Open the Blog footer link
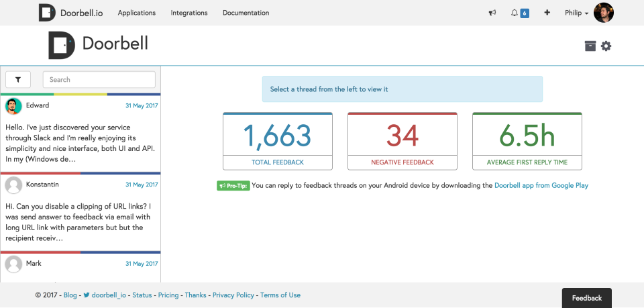The image size is (644, 308). 70,295
